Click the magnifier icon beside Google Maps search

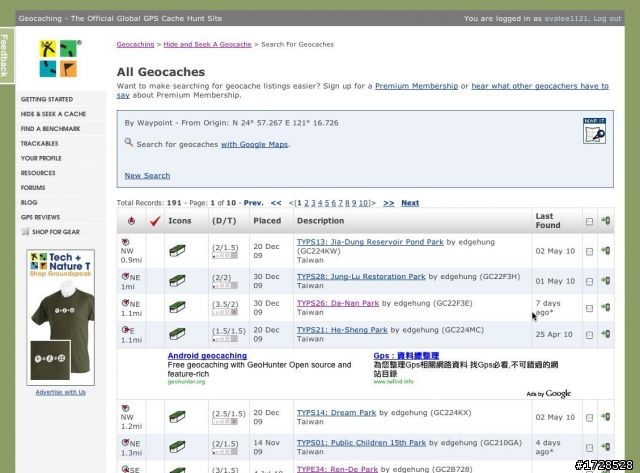tap(129, 142)
